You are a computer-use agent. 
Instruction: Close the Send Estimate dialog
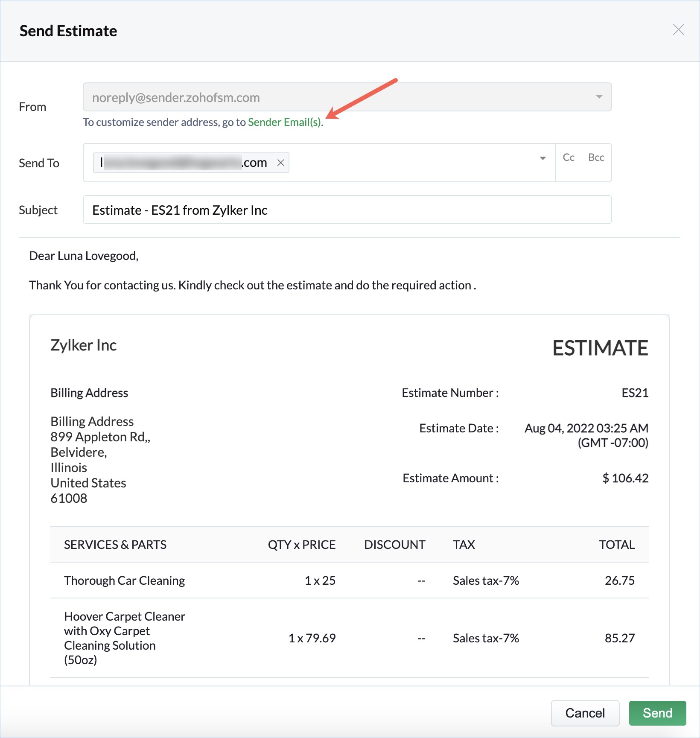[678, 30]
